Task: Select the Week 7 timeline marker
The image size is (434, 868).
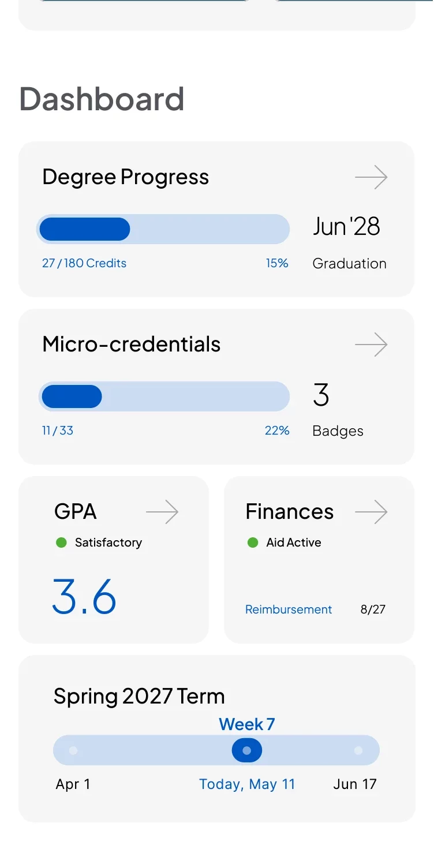Action: click(247, 750)
